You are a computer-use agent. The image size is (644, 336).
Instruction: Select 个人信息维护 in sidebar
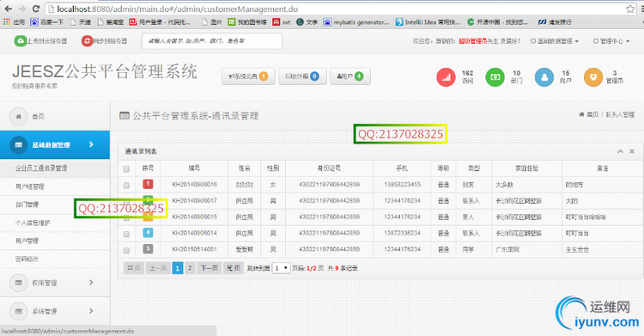pyautogui.click(x=33, y=223)
